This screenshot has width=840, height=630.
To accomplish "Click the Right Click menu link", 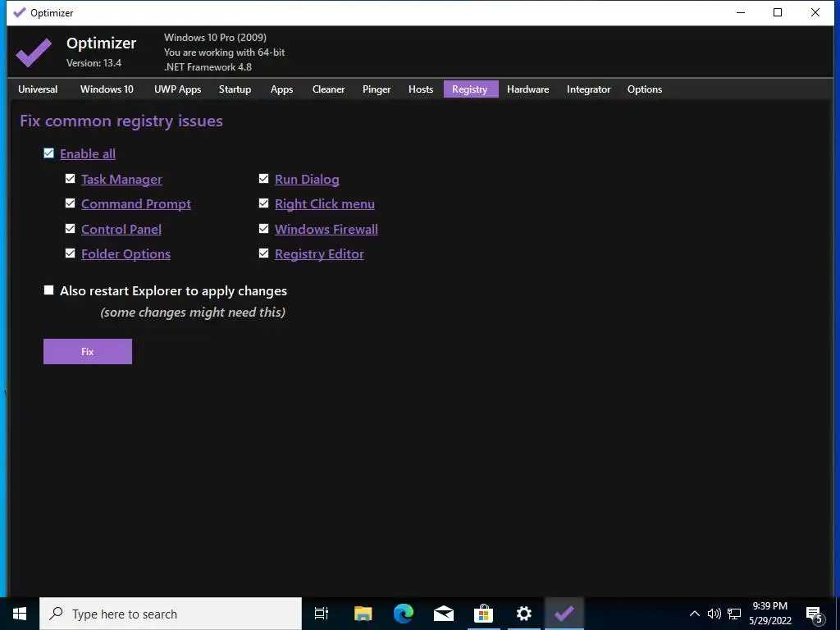I will point(325,204).
